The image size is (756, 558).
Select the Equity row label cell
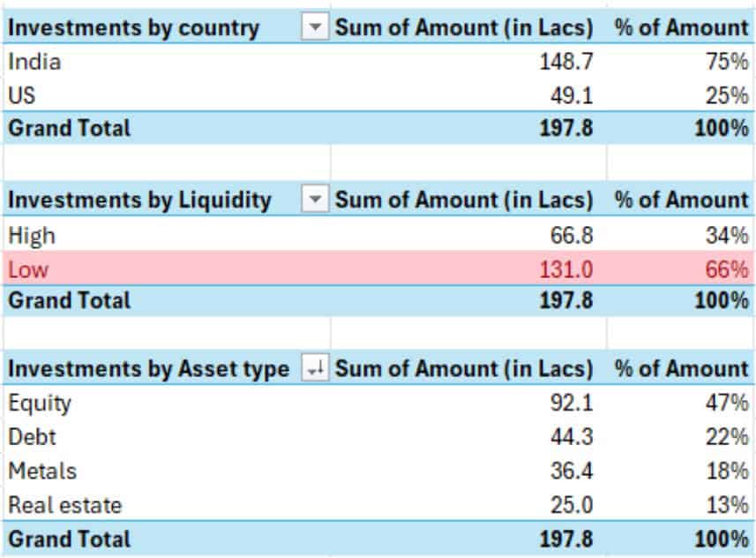tap(40, 403)
